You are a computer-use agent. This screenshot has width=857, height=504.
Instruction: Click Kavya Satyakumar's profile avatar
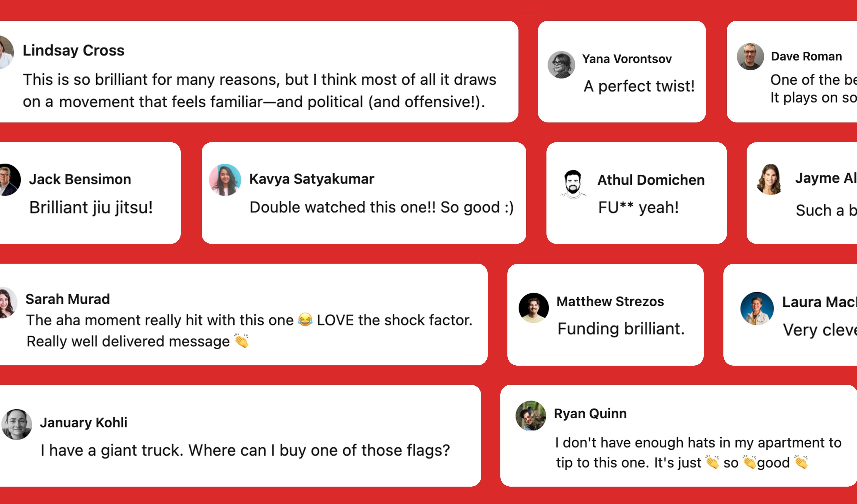(x=225, y=180)
